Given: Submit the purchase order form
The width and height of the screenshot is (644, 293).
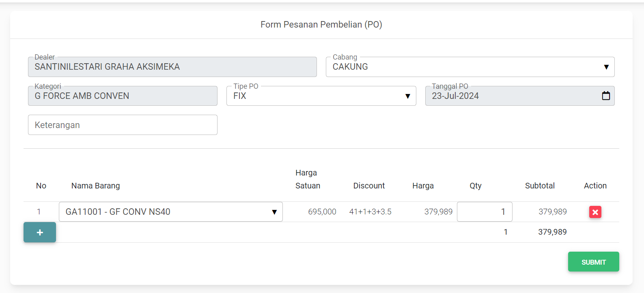Looking at the screenshot, I should pyautogui.click(x=593, y=262).
